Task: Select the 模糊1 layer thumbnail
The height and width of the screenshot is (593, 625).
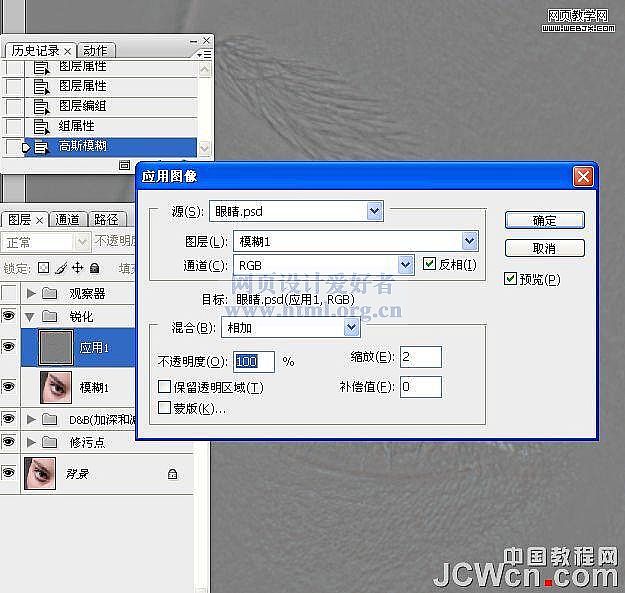Action: point(56,387)
